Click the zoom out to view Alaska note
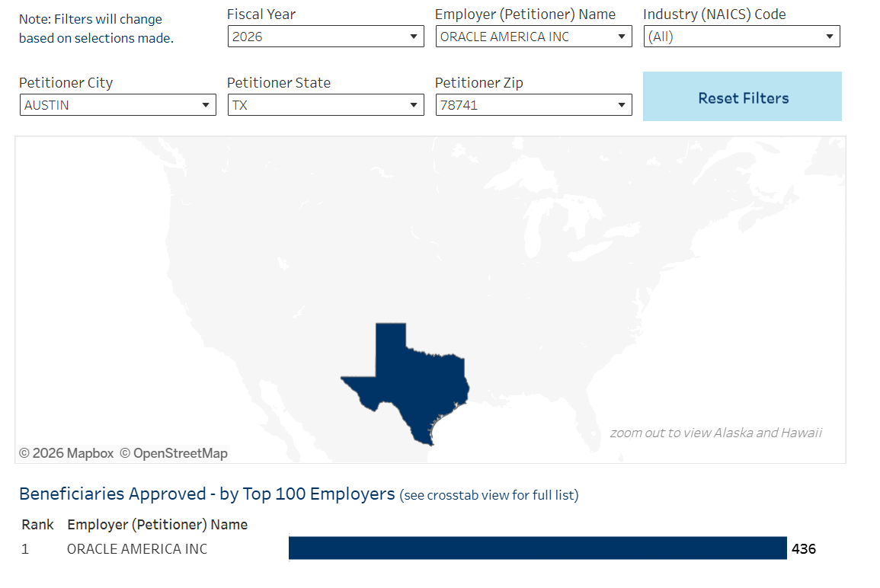The image size is (880, 588). pyautogui.click(x=715, y=433)
